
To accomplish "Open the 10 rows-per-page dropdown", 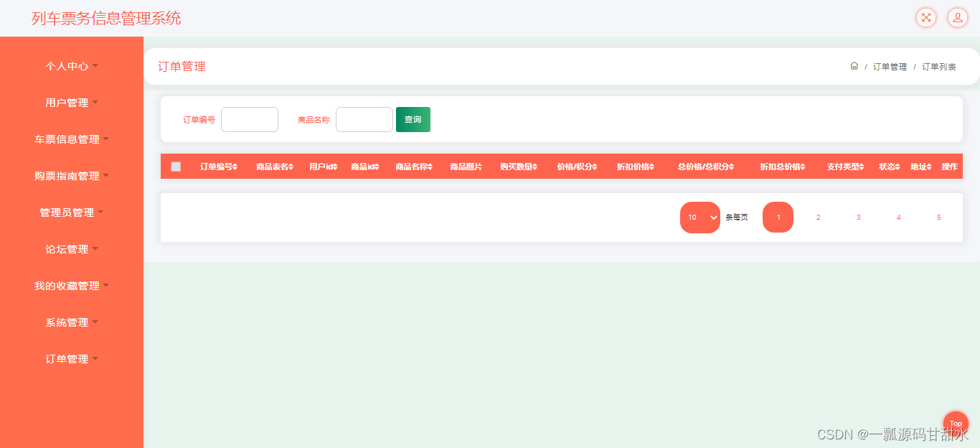I will pyautogui.click(x=700, y=218).
